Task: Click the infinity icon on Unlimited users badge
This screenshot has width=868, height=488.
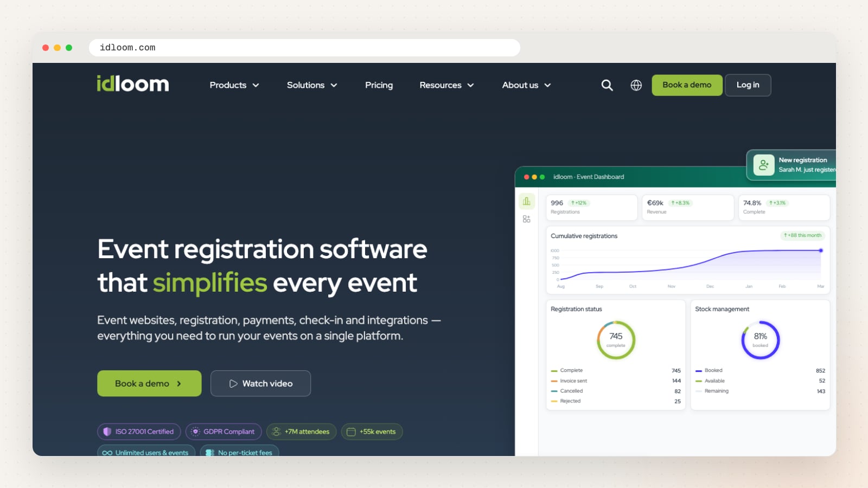Action: pos(107,453)
